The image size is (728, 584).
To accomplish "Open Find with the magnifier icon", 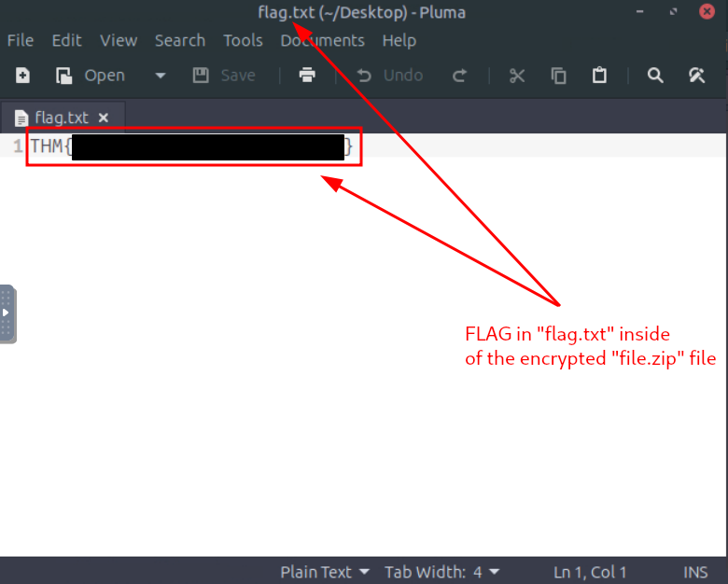I will tap(655, 76).
